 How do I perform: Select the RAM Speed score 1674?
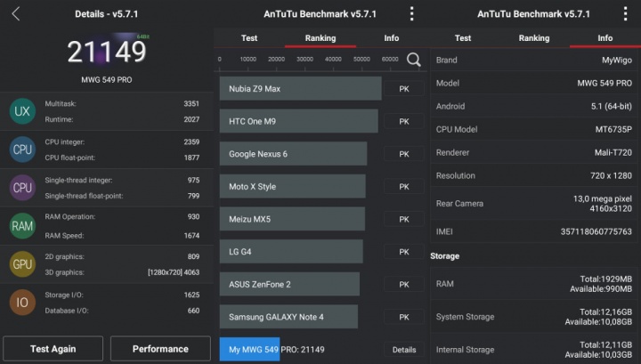pos(191,236)
